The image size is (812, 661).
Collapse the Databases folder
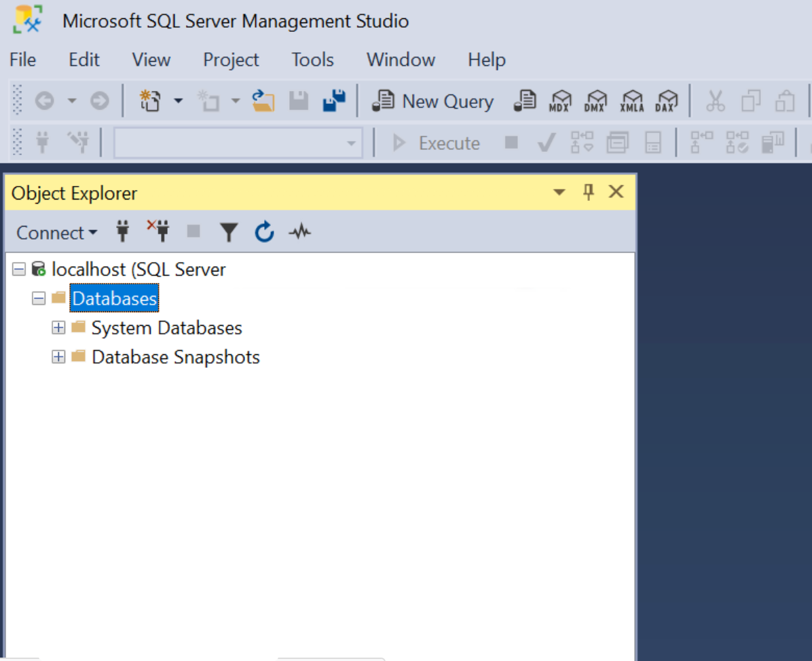[38, 298]
